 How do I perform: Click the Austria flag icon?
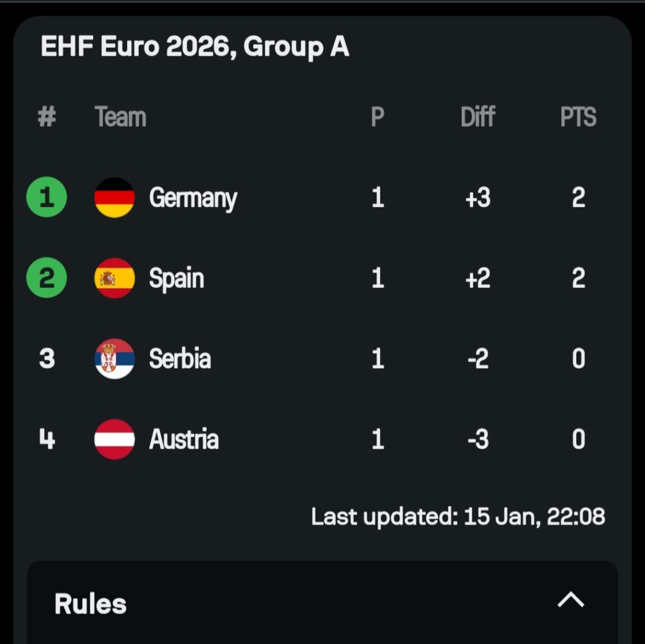115,439
